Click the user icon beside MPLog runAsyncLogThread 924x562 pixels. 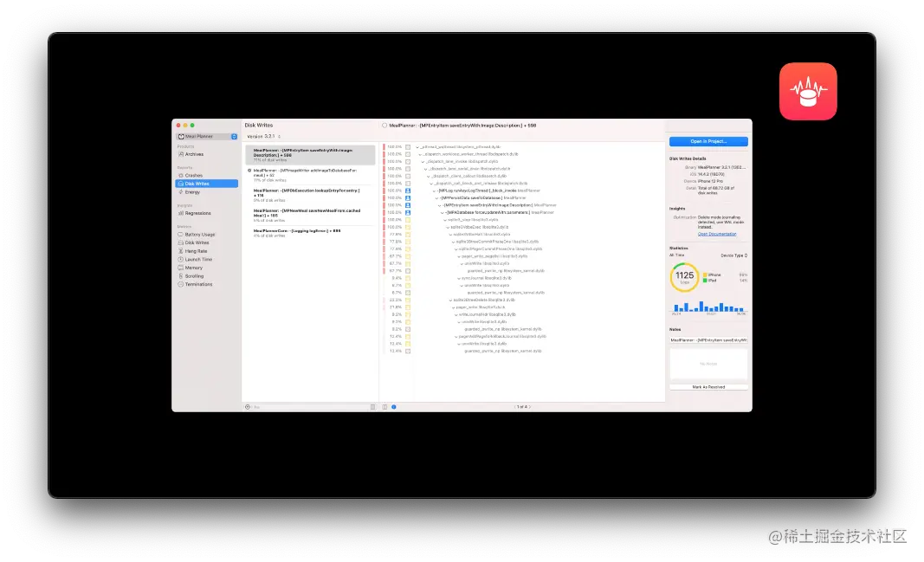point(408,191)
